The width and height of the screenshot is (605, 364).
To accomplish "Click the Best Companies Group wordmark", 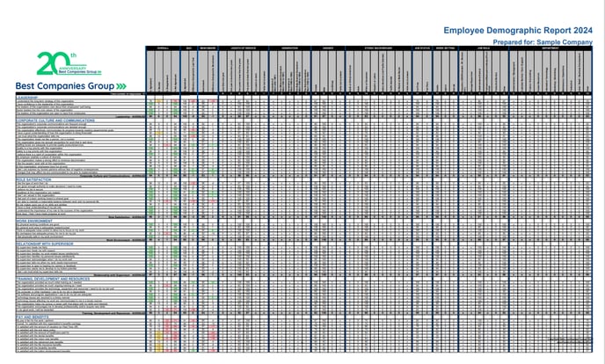I will 65,86.
